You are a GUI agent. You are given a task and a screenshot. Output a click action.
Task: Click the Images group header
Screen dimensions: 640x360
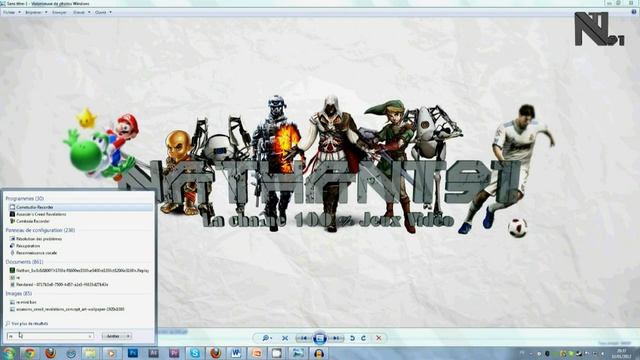(18, 293)
